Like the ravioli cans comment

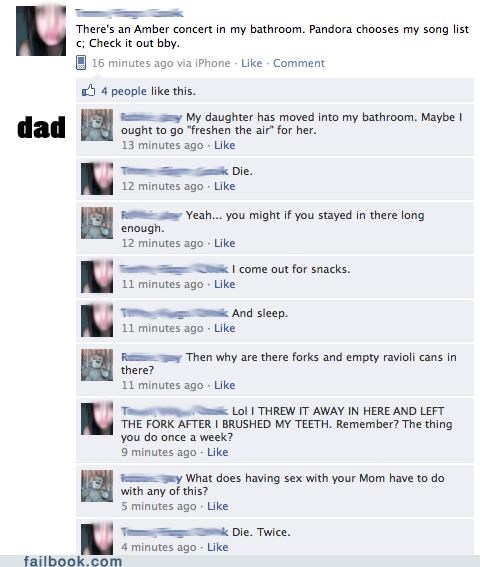(225, 385)
